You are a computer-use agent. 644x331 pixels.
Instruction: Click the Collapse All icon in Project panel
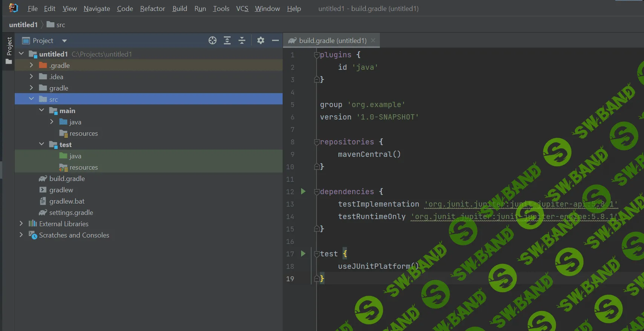(242, 40)
